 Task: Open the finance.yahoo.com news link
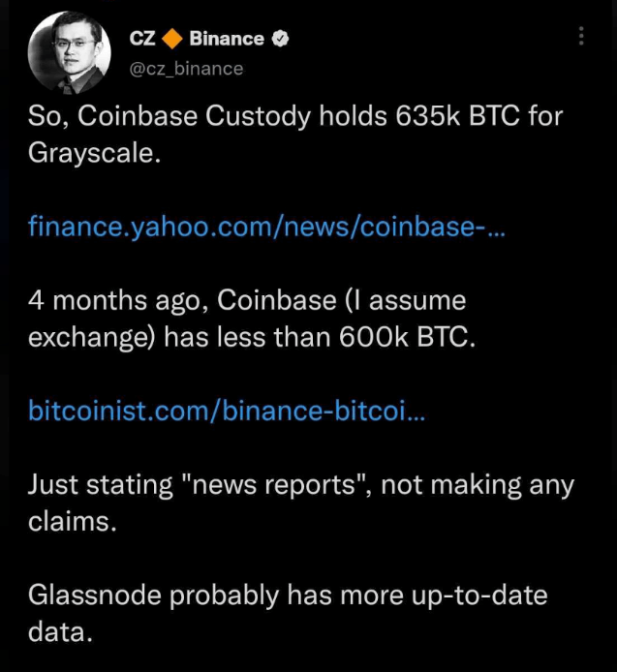(262, 227)
